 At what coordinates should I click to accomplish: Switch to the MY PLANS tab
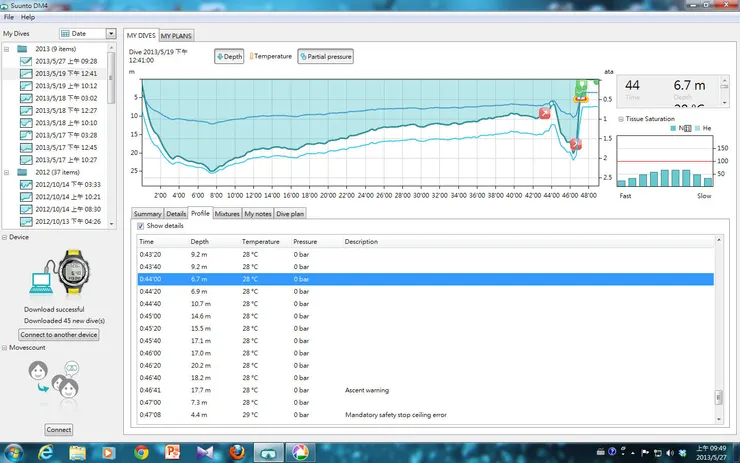click(x=177, y=36)
